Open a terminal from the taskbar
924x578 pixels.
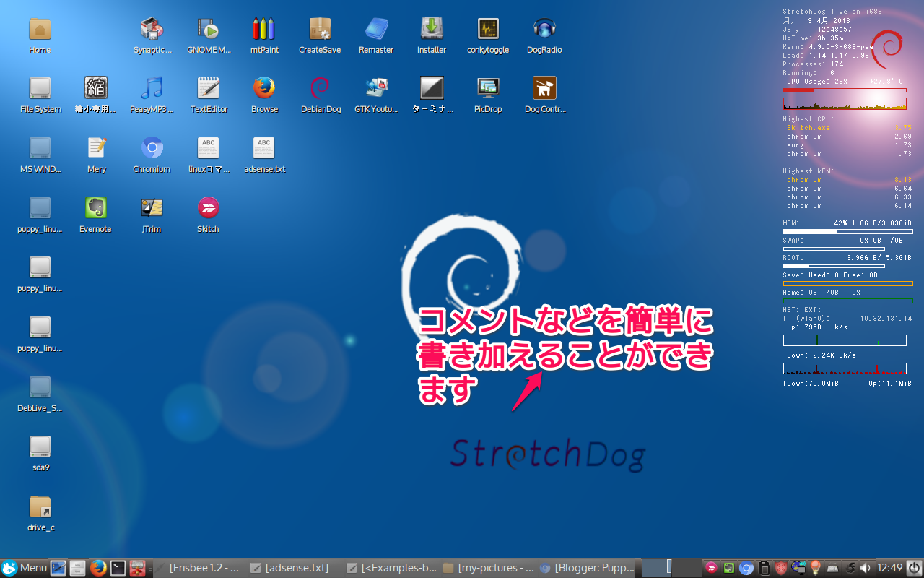(x=118, y=568)
